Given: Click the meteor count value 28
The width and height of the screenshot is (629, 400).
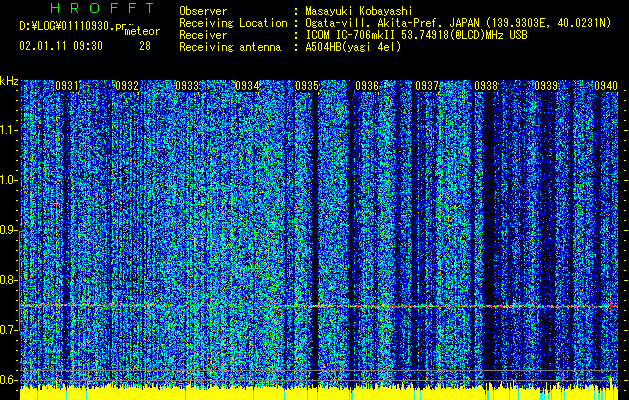Looking at the screenshot, I should tap(145, 46).
